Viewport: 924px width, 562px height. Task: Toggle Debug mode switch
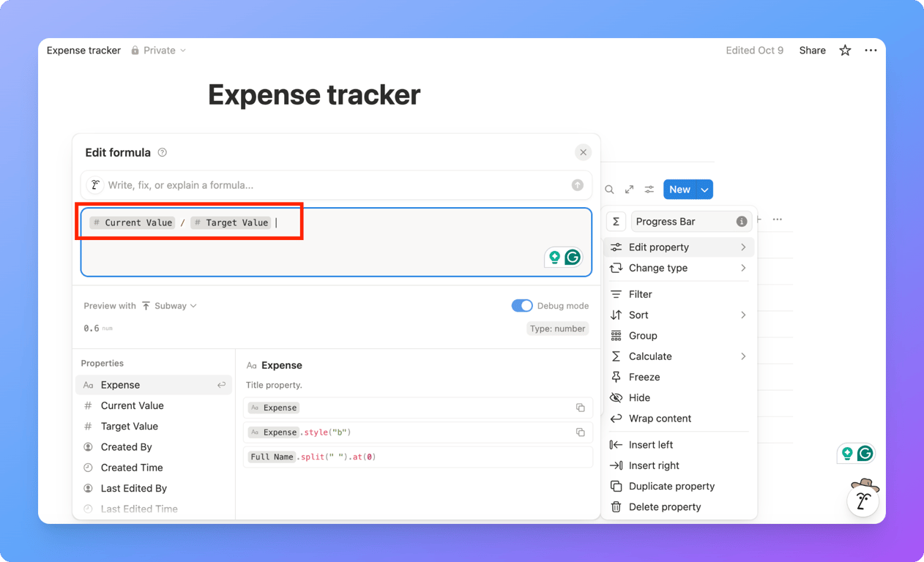(x=522, y=306)
